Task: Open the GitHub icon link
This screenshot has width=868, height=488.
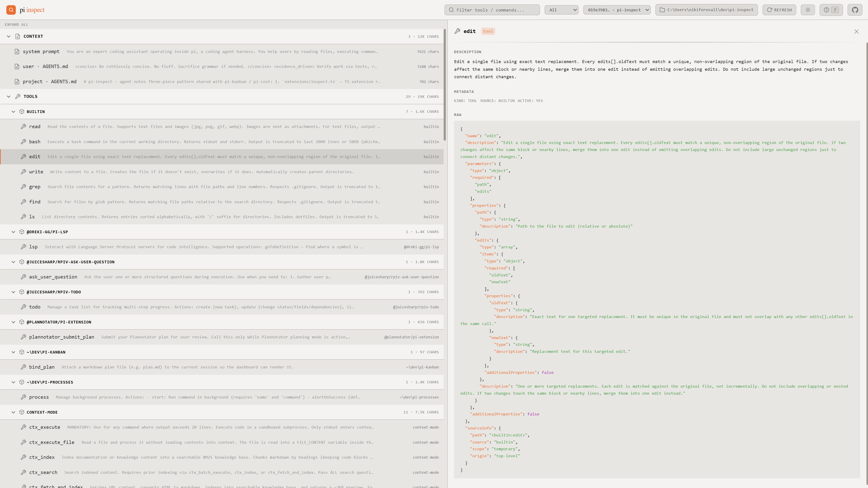Action: pyautogui.click(x=855, y=10)
